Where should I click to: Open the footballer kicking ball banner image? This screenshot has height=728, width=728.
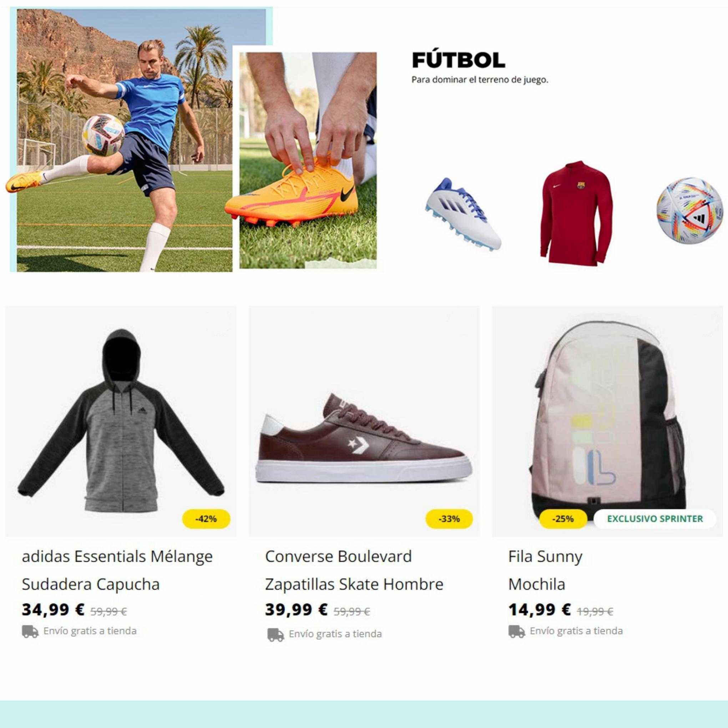coord(121,140)
